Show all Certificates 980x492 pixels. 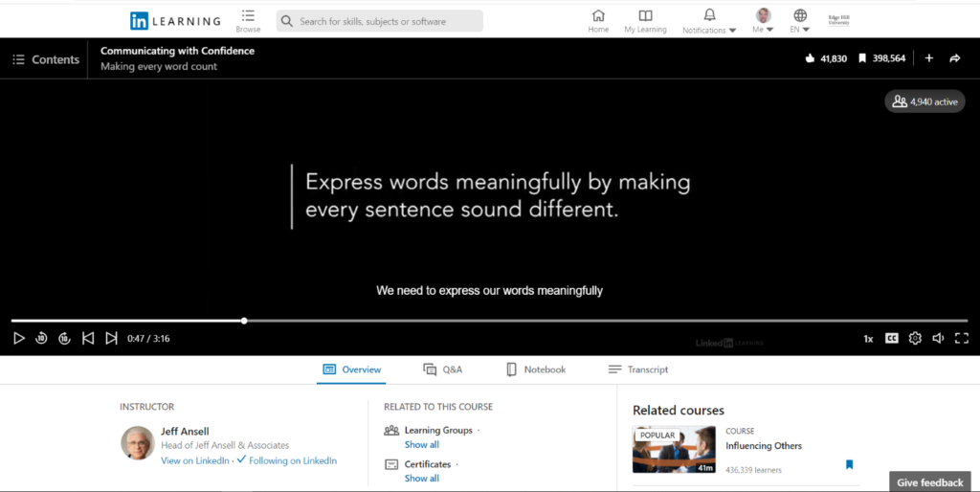(x=422, y=479)
